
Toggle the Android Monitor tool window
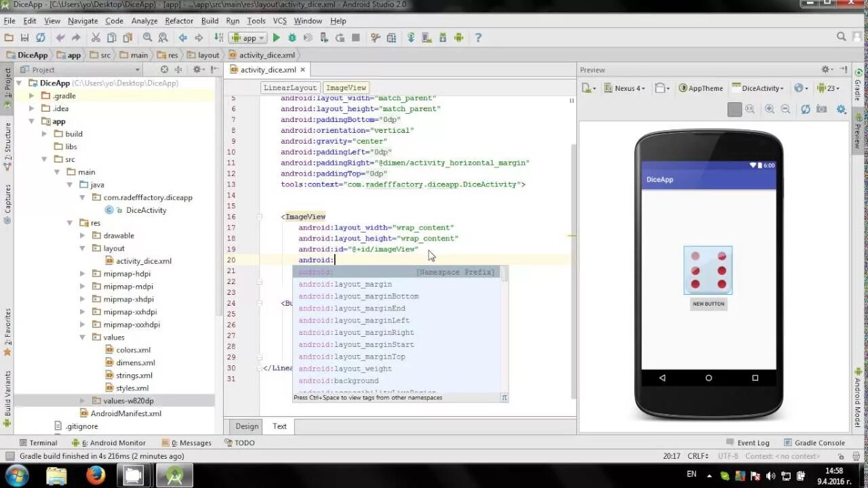click(108, 443)
